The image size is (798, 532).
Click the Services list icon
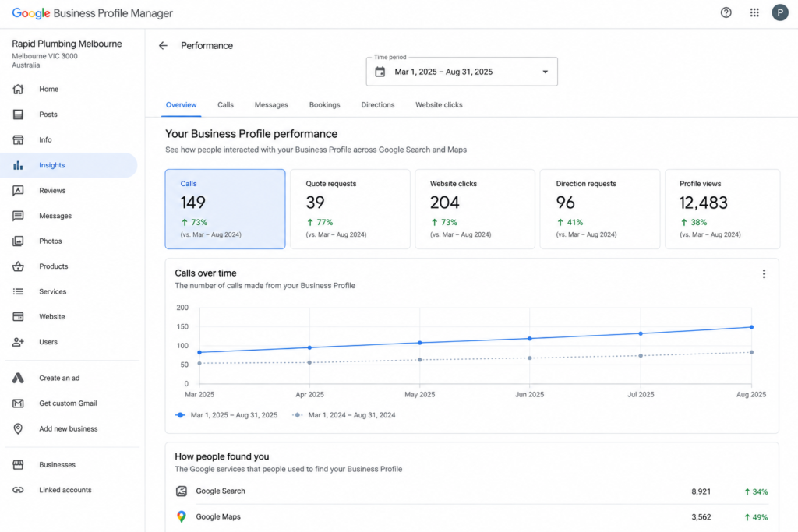(18, 291)
